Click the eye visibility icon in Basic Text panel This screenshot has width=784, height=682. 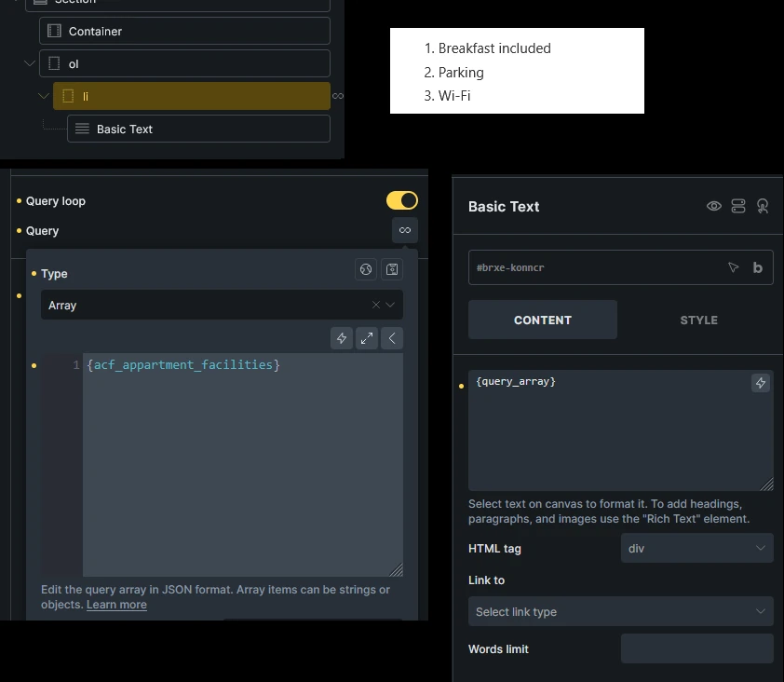point(714,206)
